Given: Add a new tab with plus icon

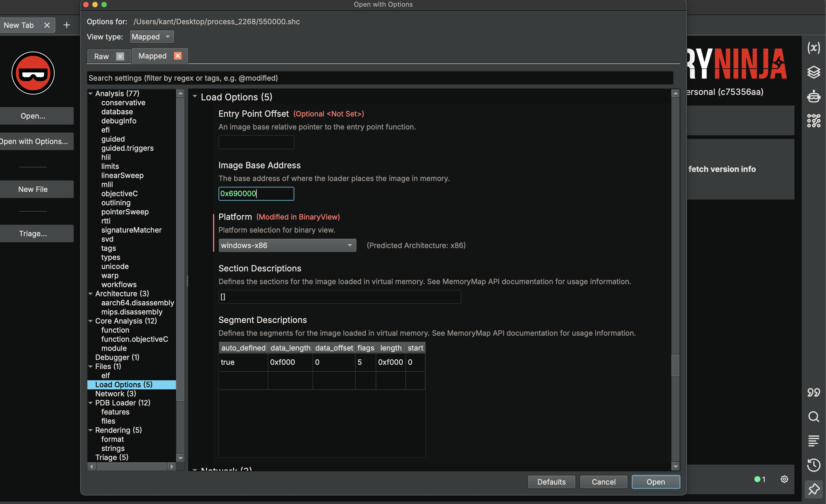Looking at the screenshot, I should click(x=67, y=25).
